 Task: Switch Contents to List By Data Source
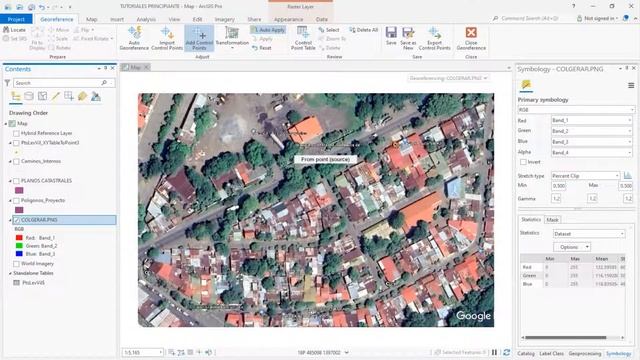(x=29, y=96)
